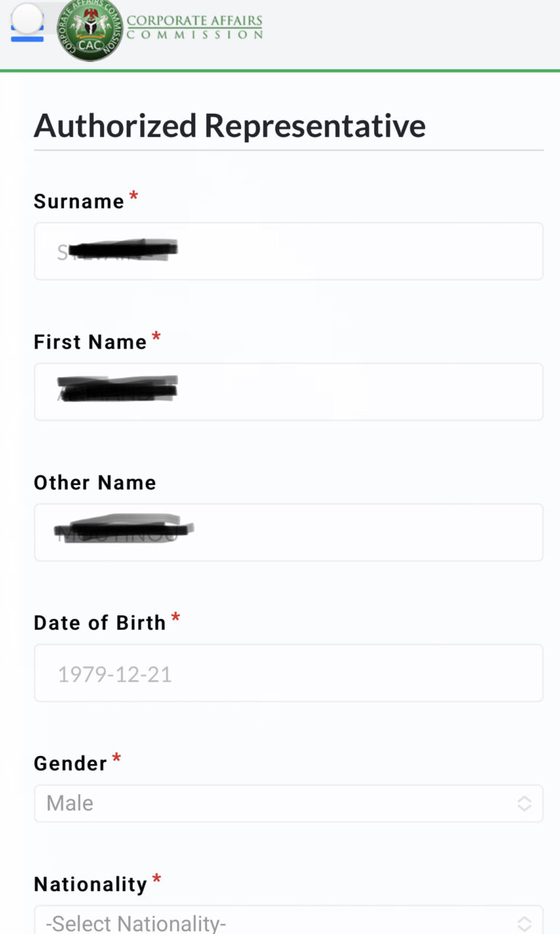Click the Other Name field label

click(95, 483)
